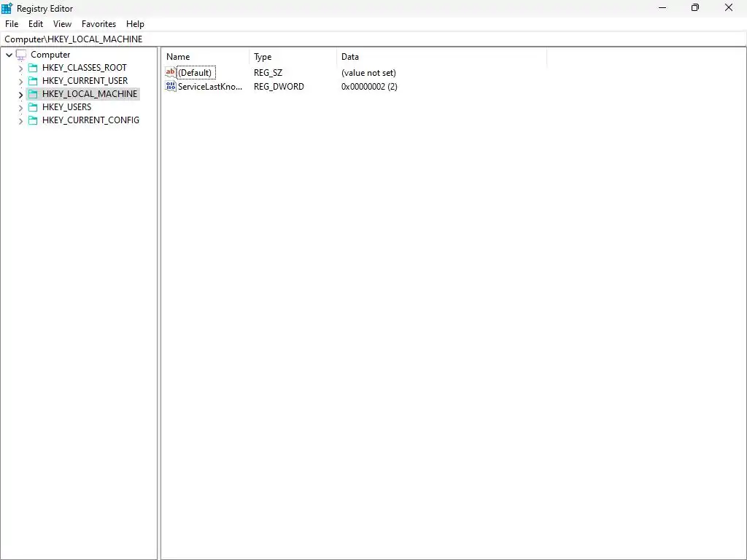Click the HKEY_CURRENT_USER folder icon
747x560 pixels.
(33, 81)
